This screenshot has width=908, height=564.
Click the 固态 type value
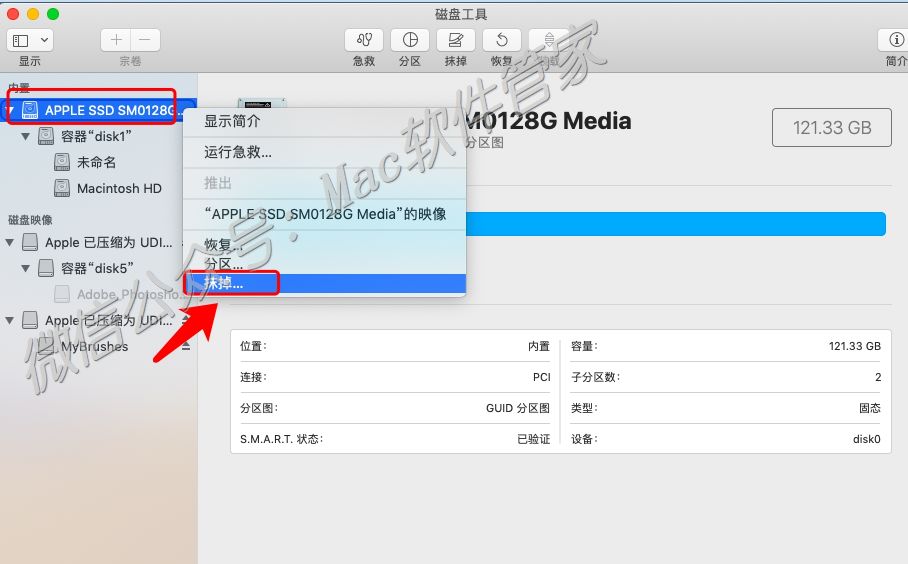[x=870, y=408]
